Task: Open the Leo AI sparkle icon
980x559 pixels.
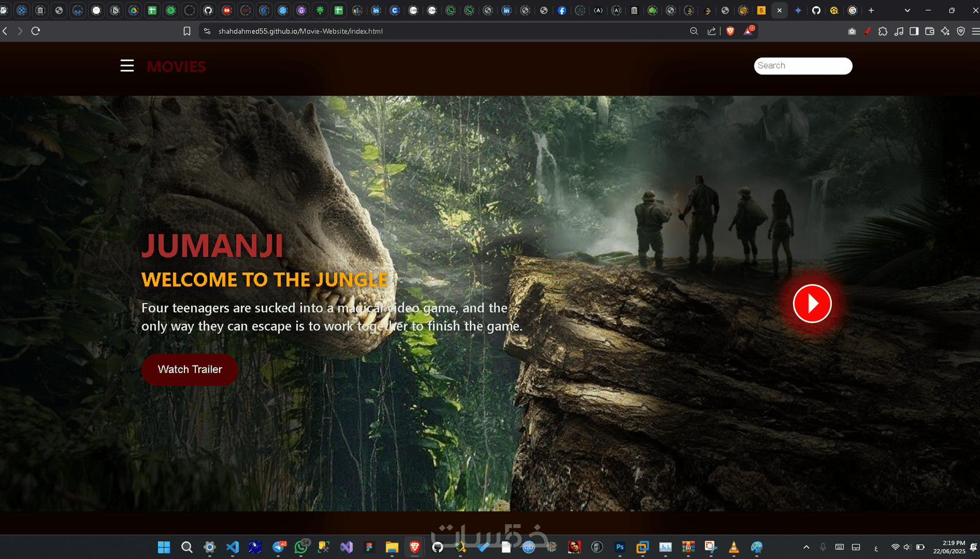Action: pyautogui.click(x=945, y=31)
